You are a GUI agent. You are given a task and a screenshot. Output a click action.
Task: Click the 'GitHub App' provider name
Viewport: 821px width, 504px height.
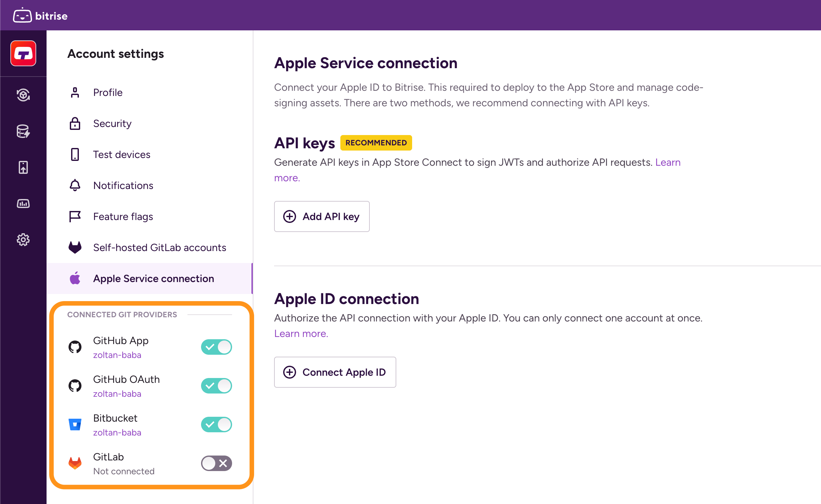[x=121, y=341]
